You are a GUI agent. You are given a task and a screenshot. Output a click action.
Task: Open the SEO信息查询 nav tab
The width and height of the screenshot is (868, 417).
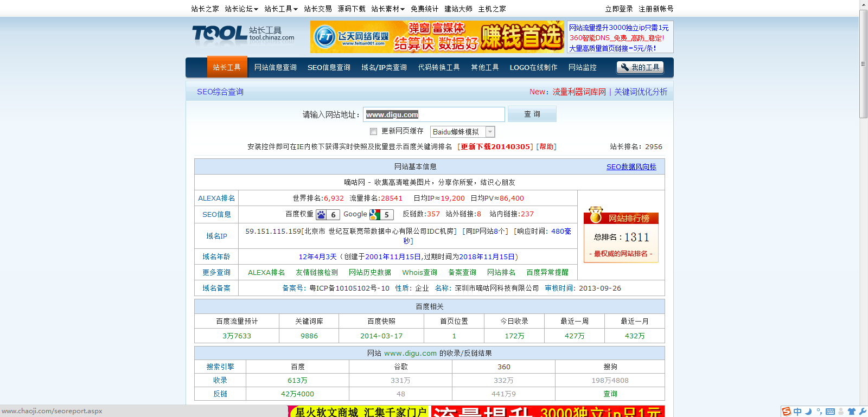[329, 68]
